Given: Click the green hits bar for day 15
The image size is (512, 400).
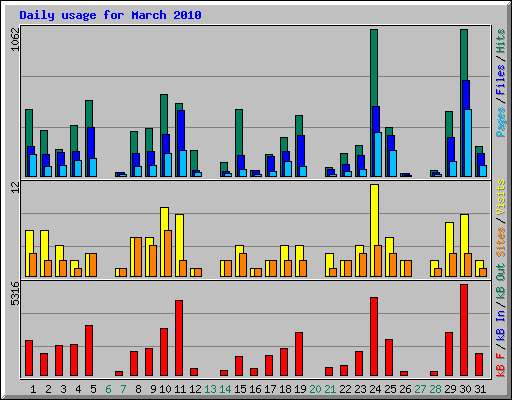Looking at the screenshot, I should (x=239, y=132).
